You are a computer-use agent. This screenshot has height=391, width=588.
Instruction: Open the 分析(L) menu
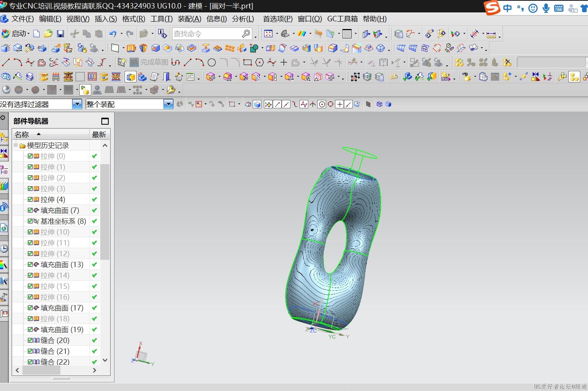click(x=243, y=19)
